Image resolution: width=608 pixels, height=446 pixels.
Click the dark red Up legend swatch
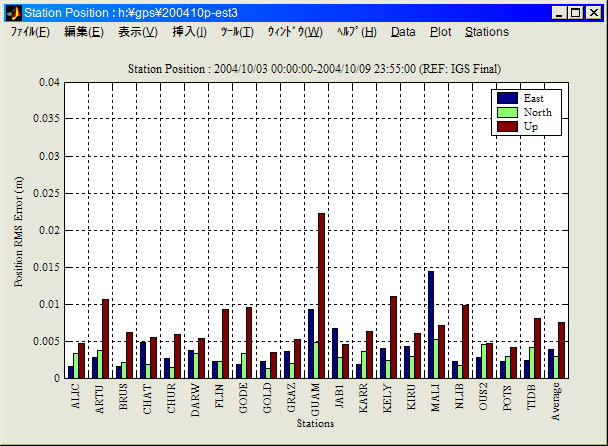tap(507, 126)
